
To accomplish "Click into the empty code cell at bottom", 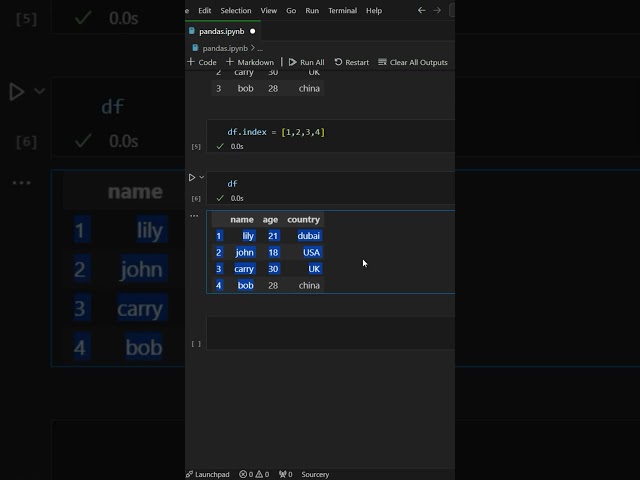I will [330, 333].
